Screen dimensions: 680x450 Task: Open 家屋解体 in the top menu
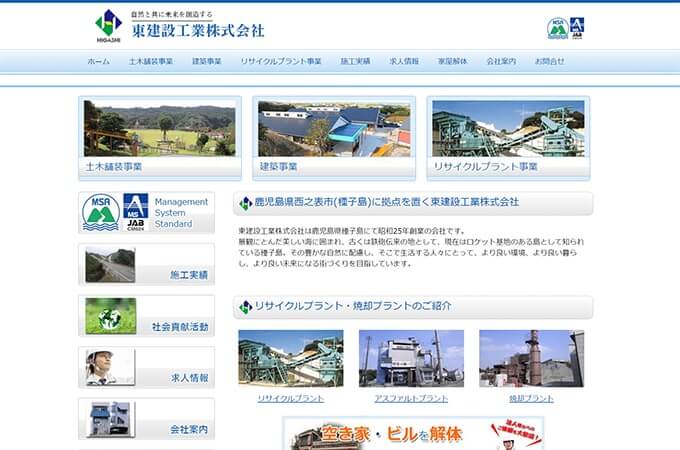[452, 61]
